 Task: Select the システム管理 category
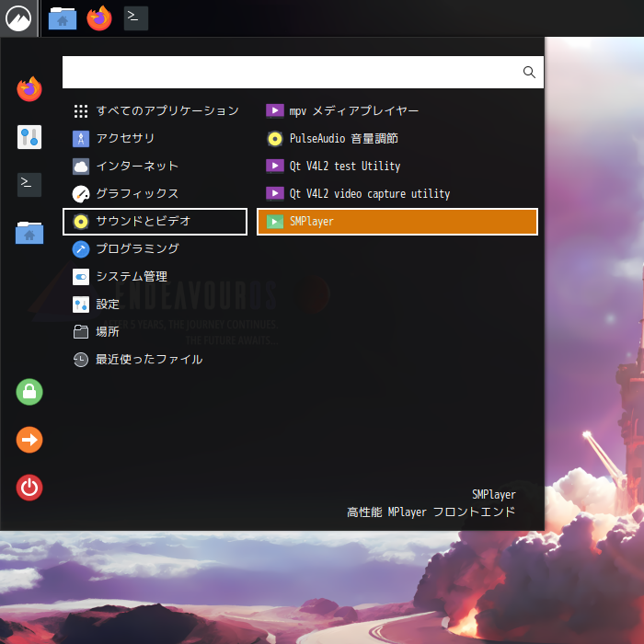point(155,277)
